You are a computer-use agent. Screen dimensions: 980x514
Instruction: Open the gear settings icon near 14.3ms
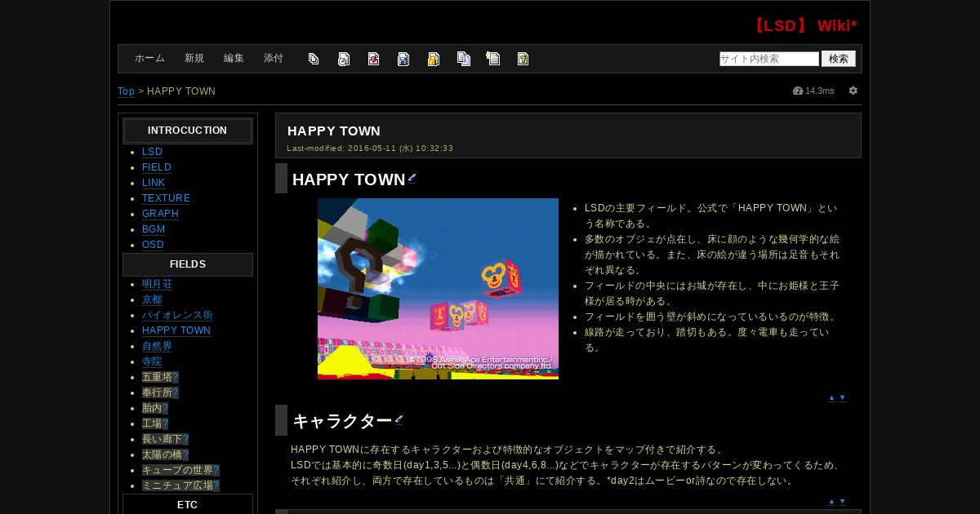click(x=853, y=91)
